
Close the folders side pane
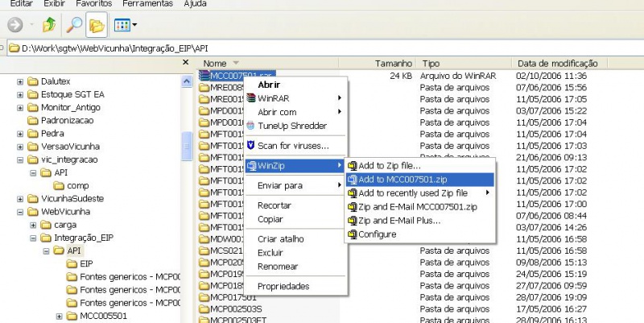click(186, 63)
